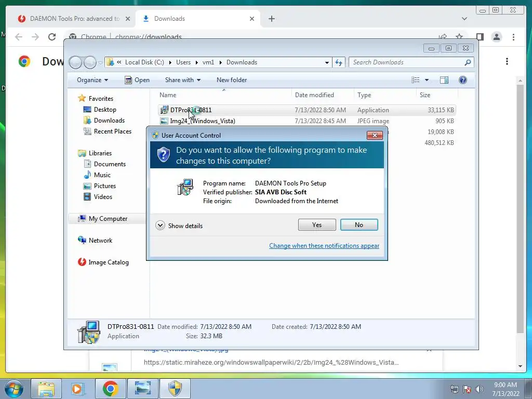Open Windows Explorer from the taskbar
This screenshot has height=399, width=532.
(x=46, y=389)
